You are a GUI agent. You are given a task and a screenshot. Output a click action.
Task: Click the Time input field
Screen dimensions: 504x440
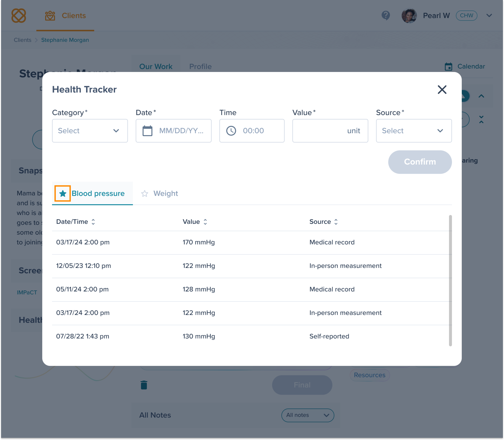tap(252, 131)
